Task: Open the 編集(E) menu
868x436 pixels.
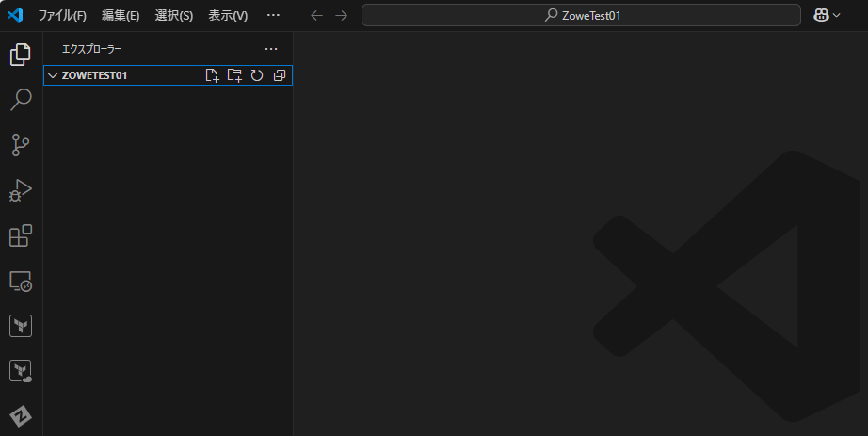Action: [x=121, y=15]
